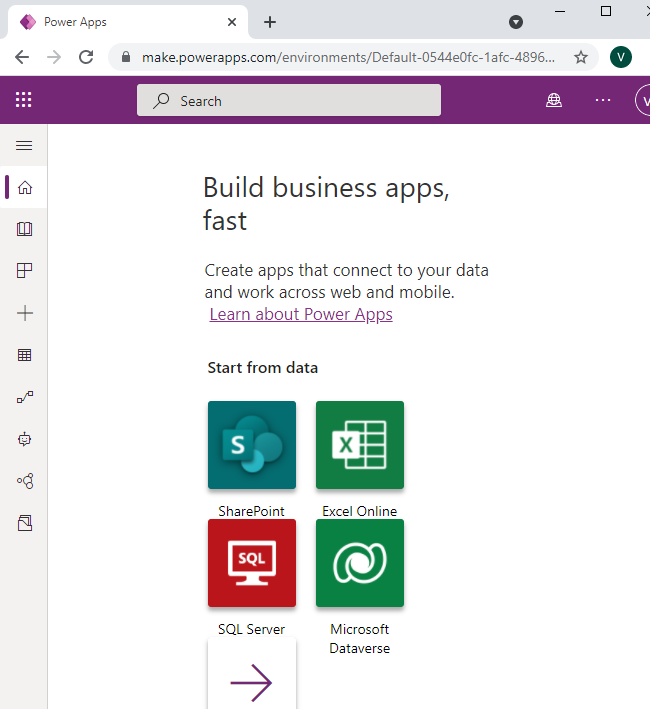Image resolution: width=650 pixels, height=713 pixels.
Task: Start an app from SharePoint tile
Action: pyautogui.click(x=252, y=445)
